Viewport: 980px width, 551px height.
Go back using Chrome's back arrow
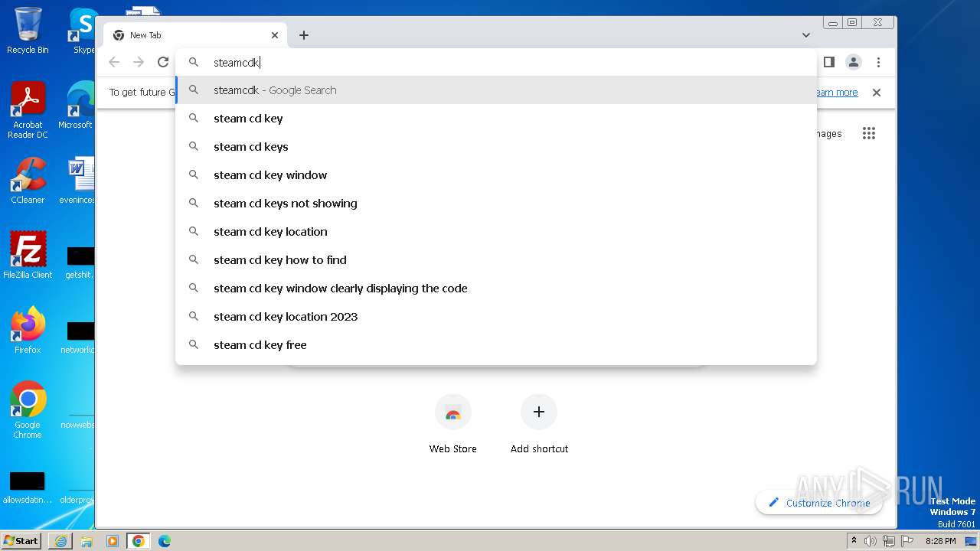point(114,62)
